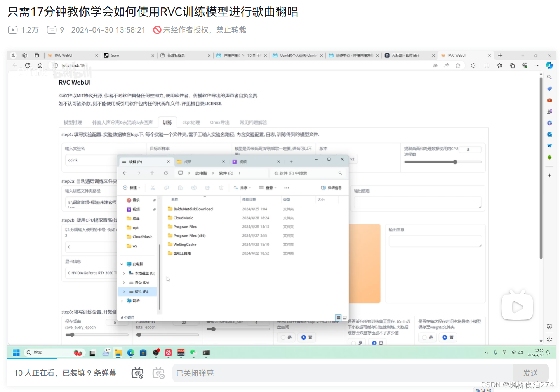The image size is (560, 392).
Task: Open Microsoft Edge from the taskbar
Action: (130, 352)
